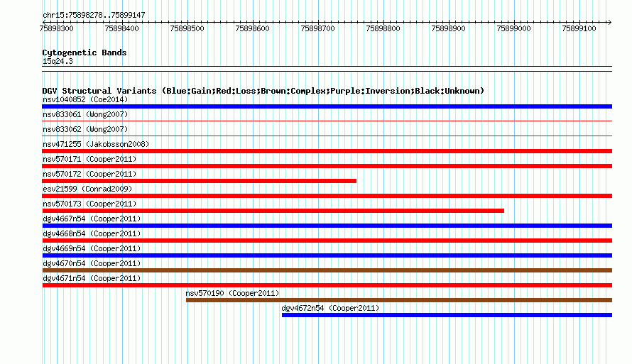Click the red dgv4668n54 loss bar
Image resolution: width=632 pixels, height=364 pixels.
pyautogui.click(x=327, y=241)
